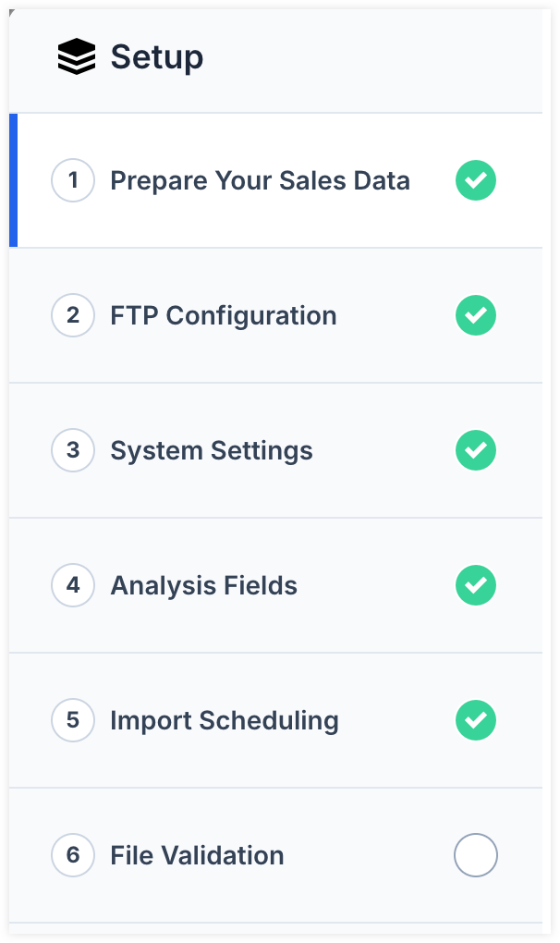Click step number 6 circle
Image resolution: width=560 pixels, height=943 pixels.
(73, 855)
